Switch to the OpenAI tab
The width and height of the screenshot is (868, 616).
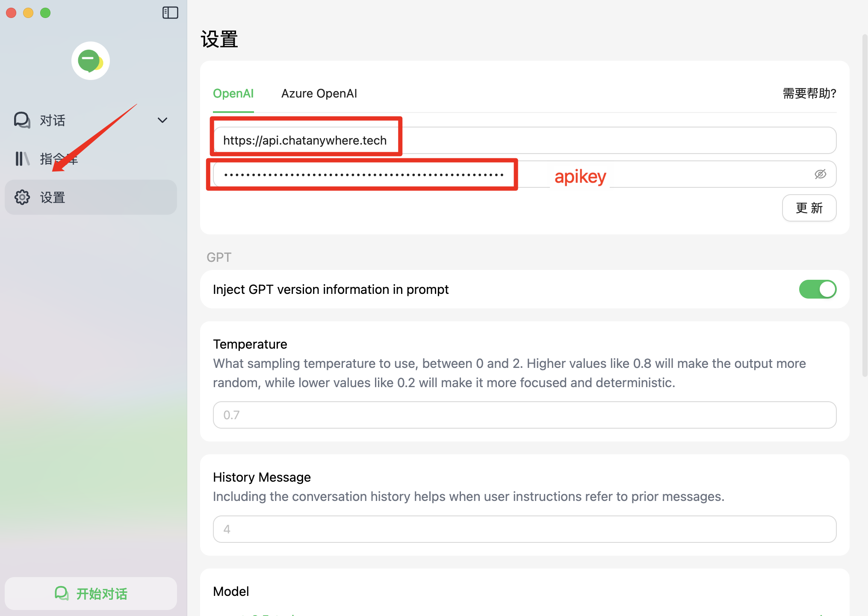233,93
